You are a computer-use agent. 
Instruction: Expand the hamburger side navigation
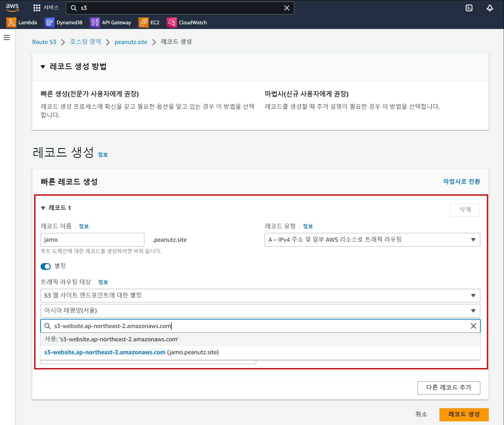pos(7,38)
